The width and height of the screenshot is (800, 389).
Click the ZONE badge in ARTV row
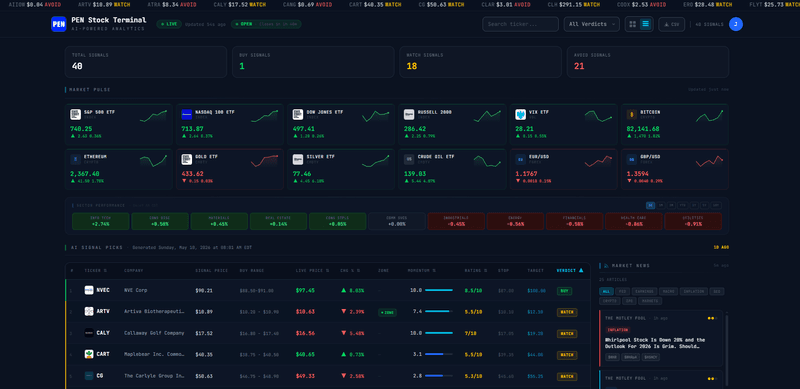[387, 312]
